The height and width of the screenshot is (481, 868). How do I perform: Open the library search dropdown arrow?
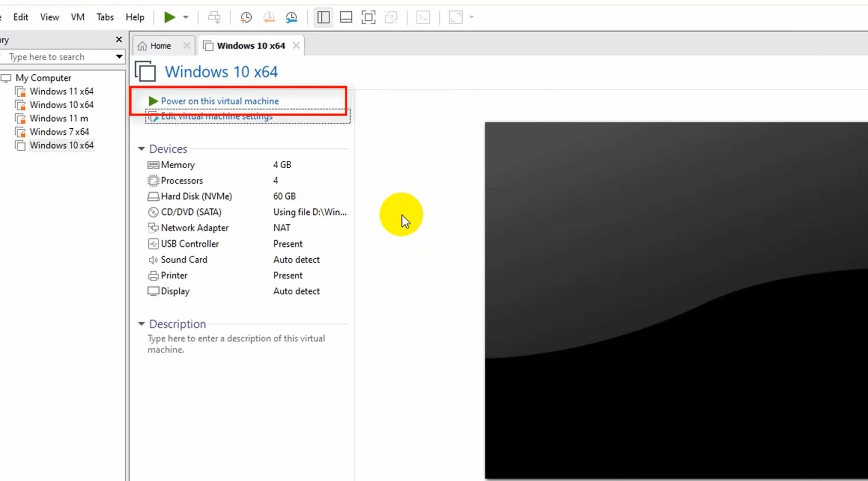click(119, 57)
